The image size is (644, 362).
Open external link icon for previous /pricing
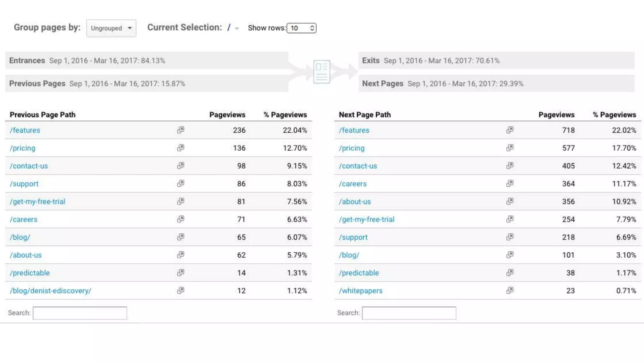(180, 148)
